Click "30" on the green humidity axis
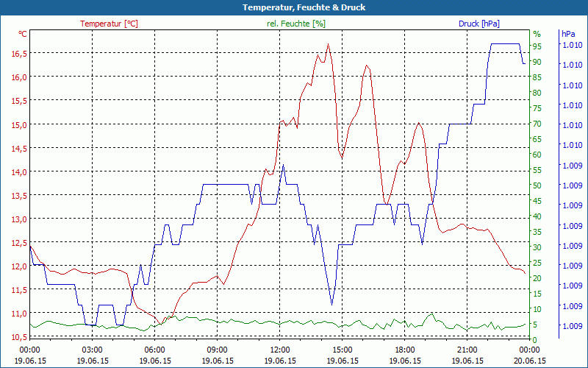The image size is (588, 368). (537, 247)
